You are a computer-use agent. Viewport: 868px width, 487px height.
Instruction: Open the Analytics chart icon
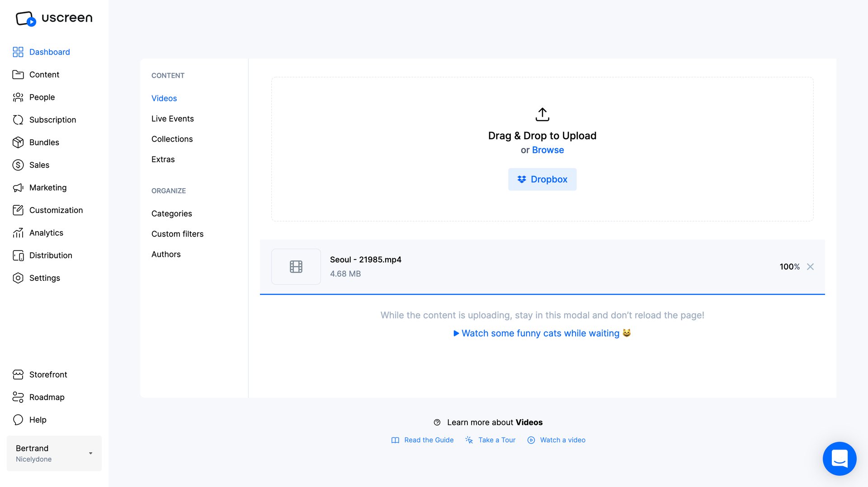click(x=18, y=233)
